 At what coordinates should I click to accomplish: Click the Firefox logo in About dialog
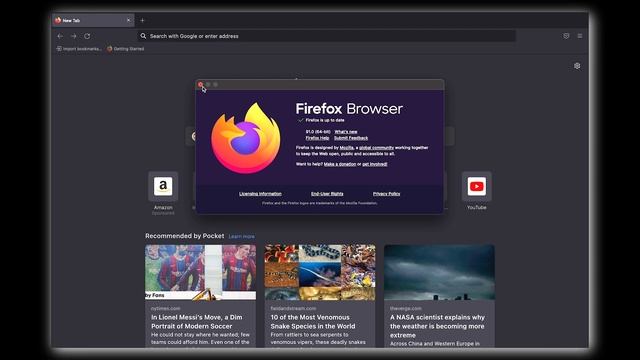point(246,138)
